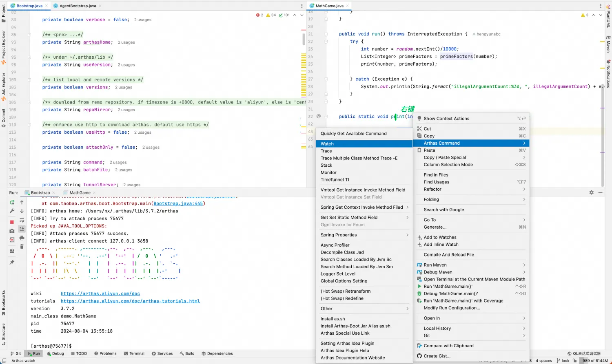The height and width of the screenshot is (364, 612).
Task: Expand the Refactor submenu
Action: click(x=471, y=189)
